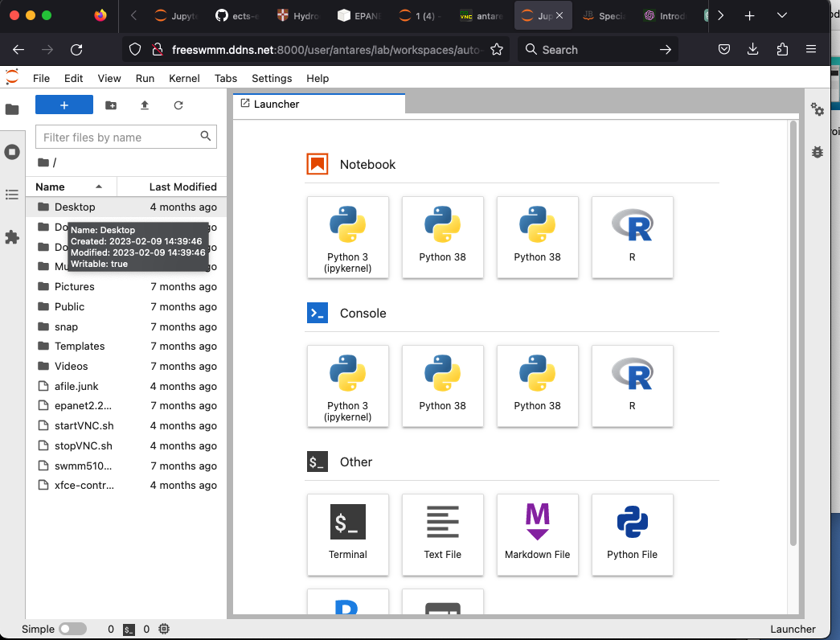The width and height of the screenshot is (840, 640).
Task: Click the JupyterLab logo beside File menu
Action: coord(12,77)
